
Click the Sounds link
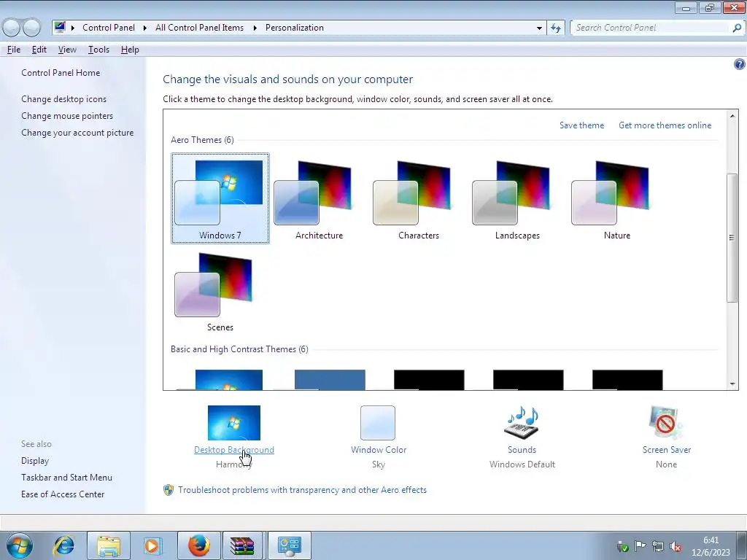[522, 449]
